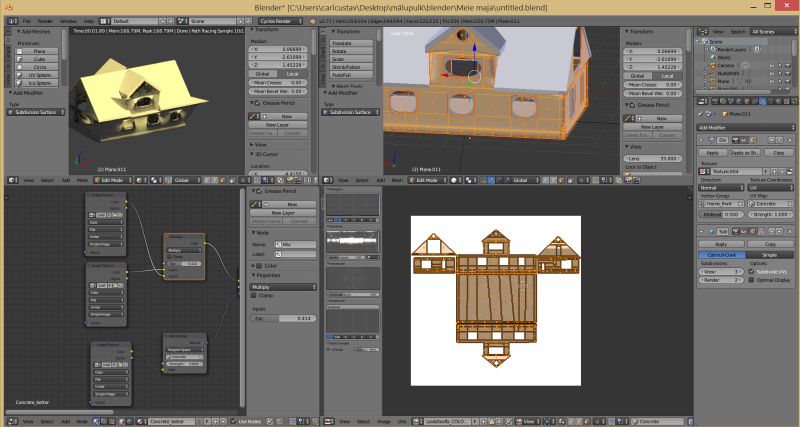Toggle NurbsPath visibility eye in Outliner
Image resolution: width=800 pixels, height=427 pixels.
(771, 73)
